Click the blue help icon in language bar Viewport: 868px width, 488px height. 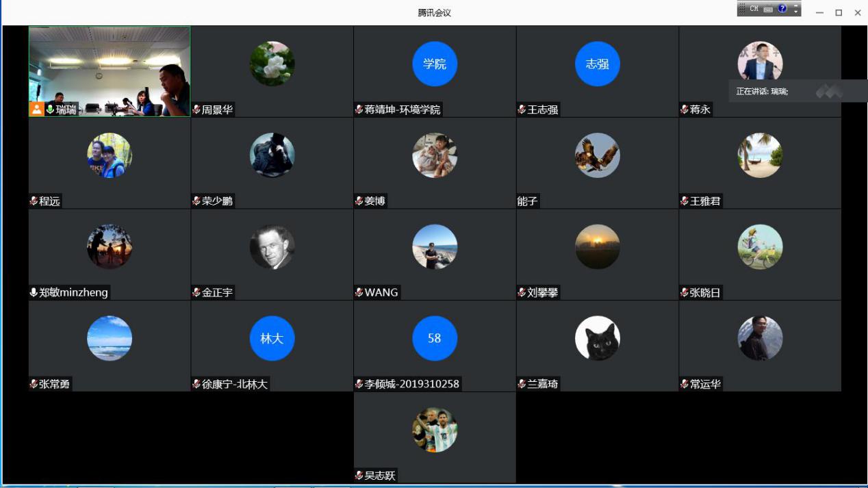coord(782,9)
